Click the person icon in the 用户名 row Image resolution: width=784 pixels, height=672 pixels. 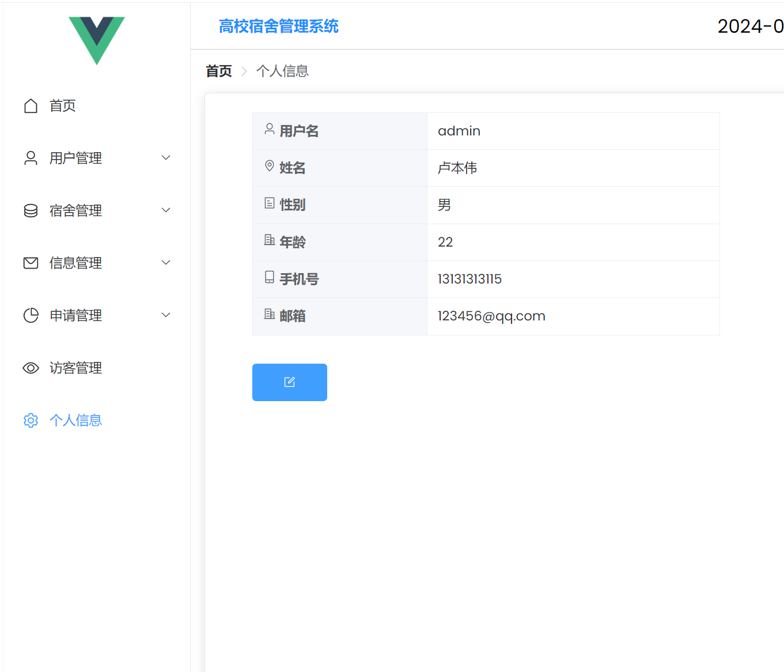pyautogui.click(x=270, y=129)
